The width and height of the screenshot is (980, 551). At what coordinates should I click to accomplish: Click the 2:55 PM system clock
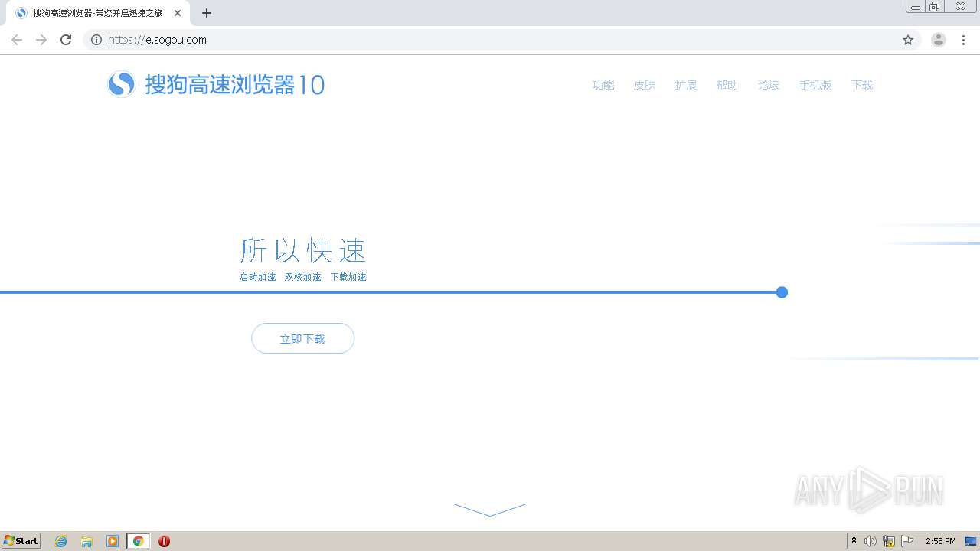click(941, 541)
